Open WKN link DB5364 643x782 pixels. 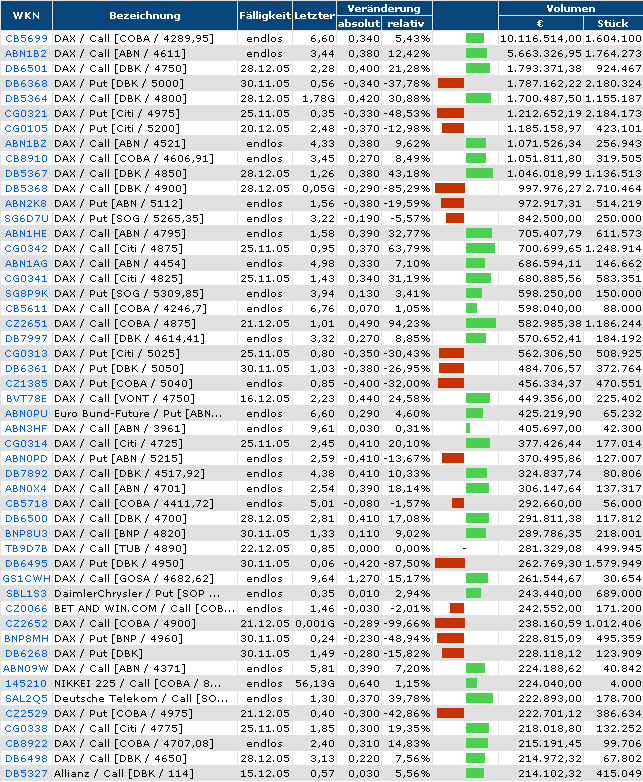pos(26,98)
